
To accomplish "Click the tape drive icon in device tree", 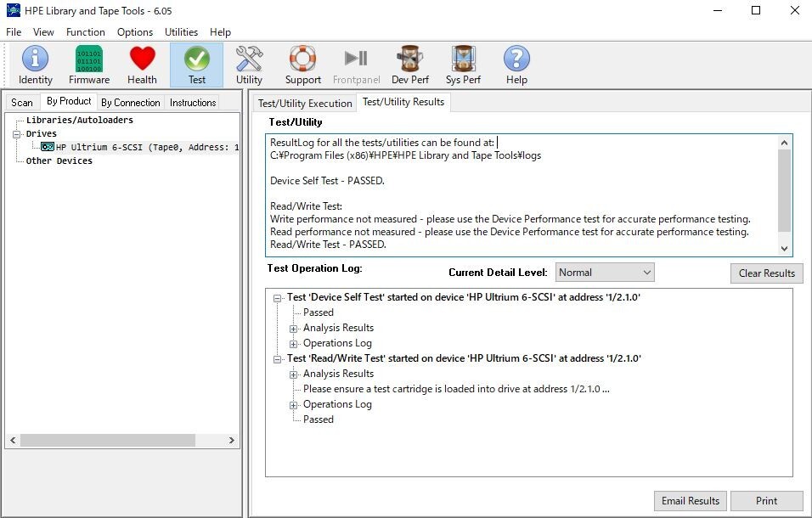I will click(48, 147).
